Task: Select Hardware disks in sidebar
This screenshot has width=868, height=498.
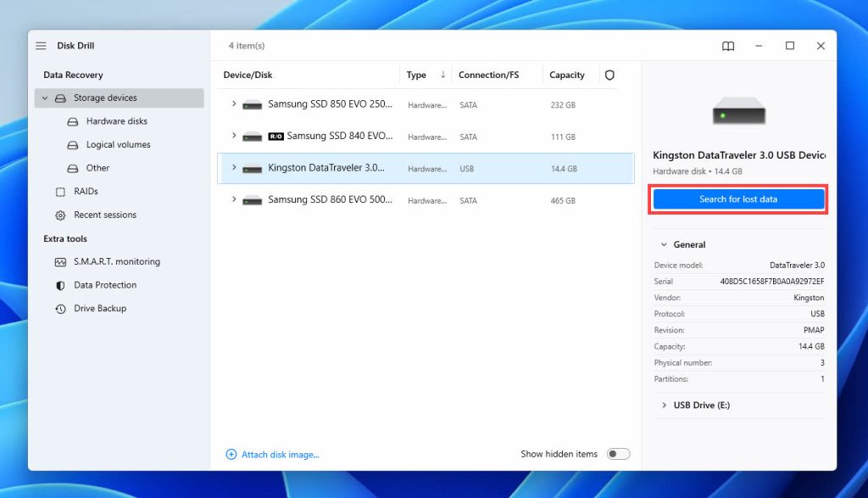Action: (116, 121)
